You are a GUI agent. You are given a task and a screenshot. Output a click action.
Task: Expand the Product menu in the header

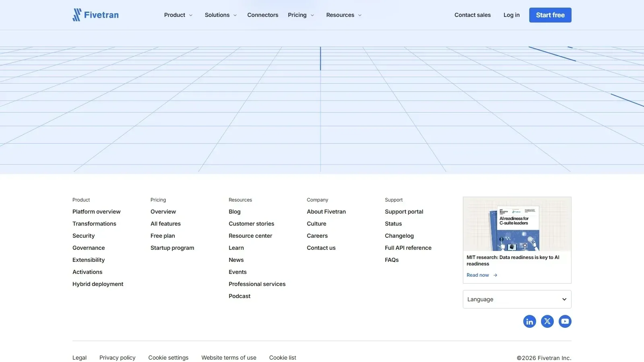pyautogui.click(x=178, y=15)
